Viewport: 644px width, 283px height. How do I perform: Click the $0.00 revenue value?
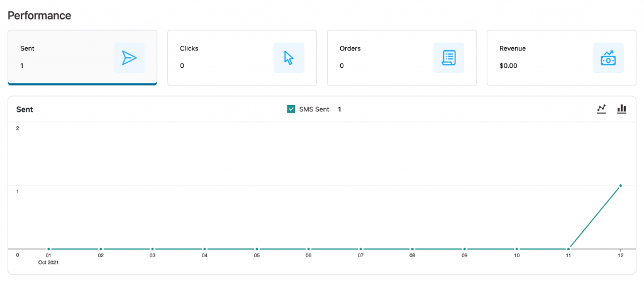(508, 65)
